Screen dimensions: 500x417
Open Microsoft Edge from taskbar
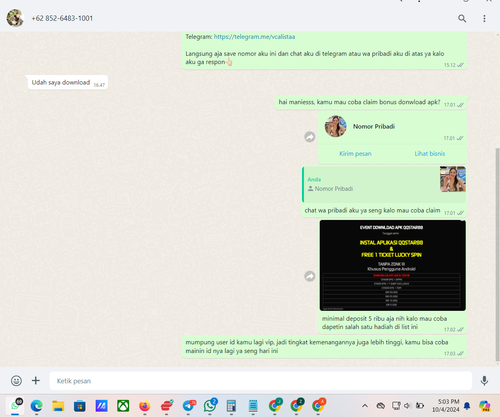pos(37,406)
